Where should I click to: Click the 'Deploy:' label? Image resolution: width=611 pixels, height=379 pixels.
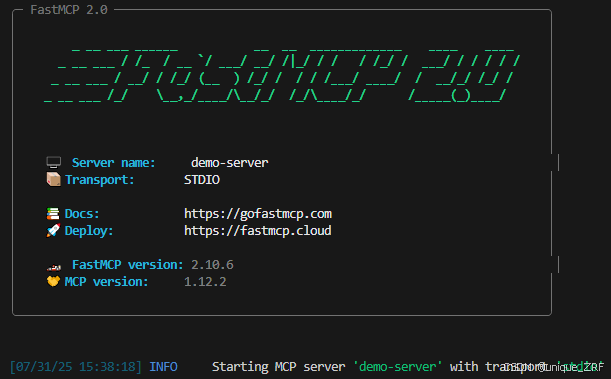pyautogui.click(x=89, y=231)
